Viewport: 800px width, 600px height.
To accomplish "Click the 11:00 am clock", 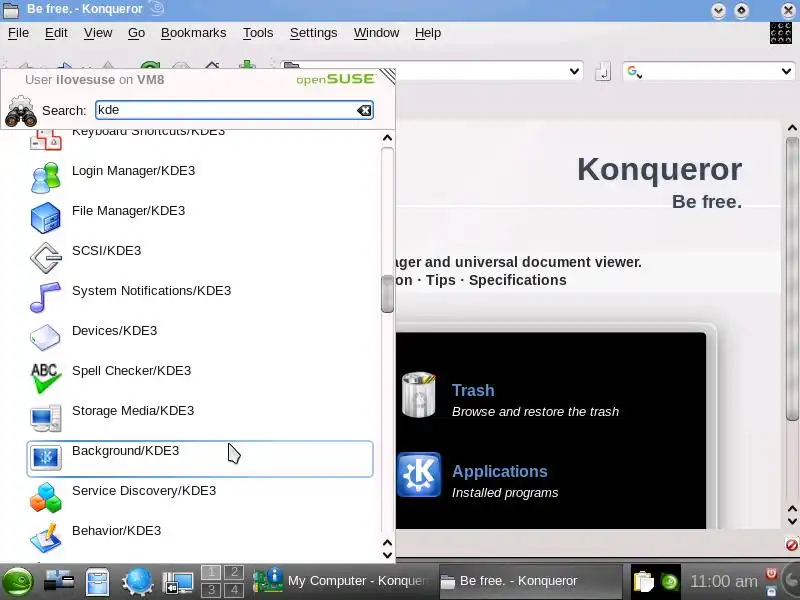I will 723,581.
